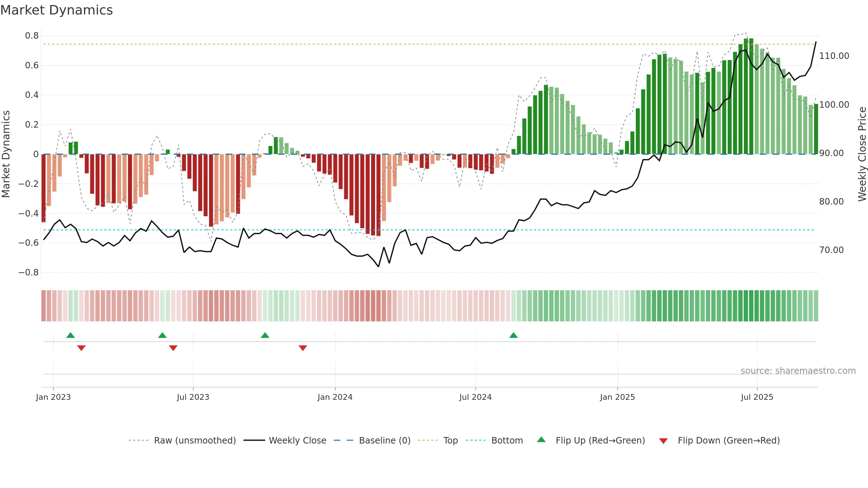
Task: Click the Flip Down triangle marker in early February 2023
Action: click(x=81, y=348)
